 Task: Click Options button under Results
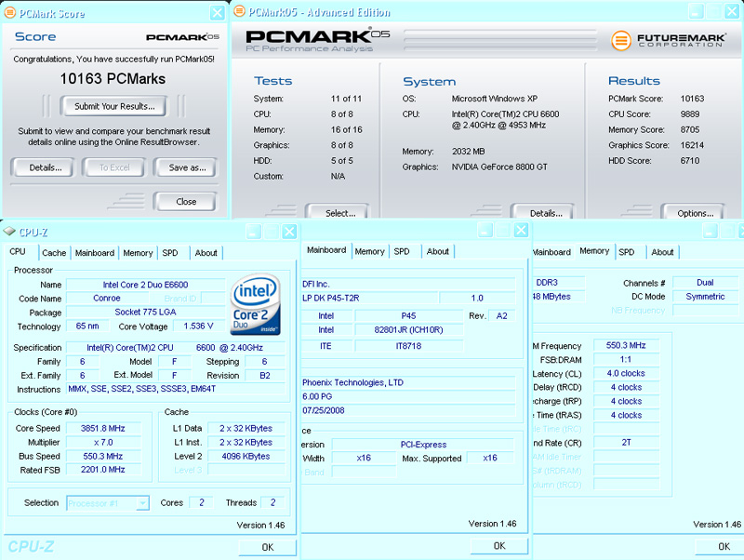point(695,213)
